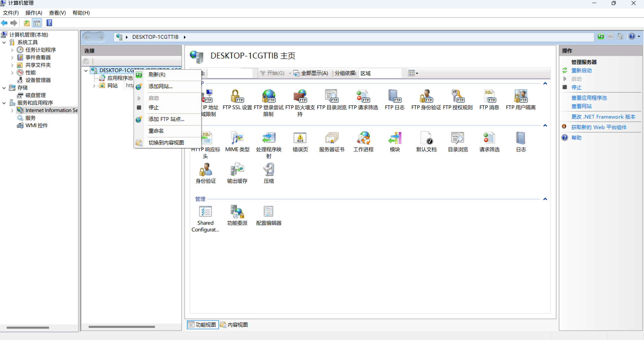Click the forward arrow in the top toolbar
This screenshot has height=340, width=644.
pyautogui.click(x=14, y=23)
